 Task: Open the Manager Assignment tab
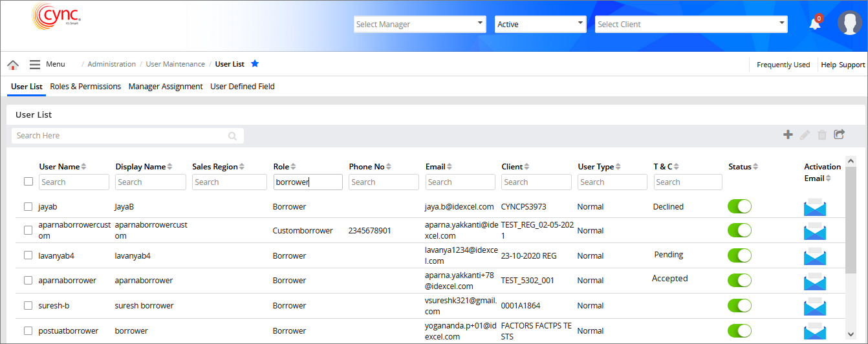166,87
